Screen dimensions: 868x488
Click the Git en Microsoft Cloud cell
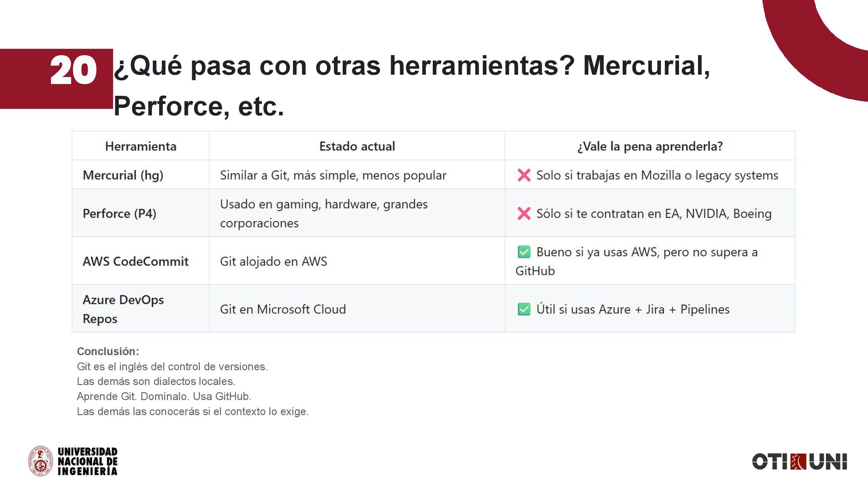[283, 310]
